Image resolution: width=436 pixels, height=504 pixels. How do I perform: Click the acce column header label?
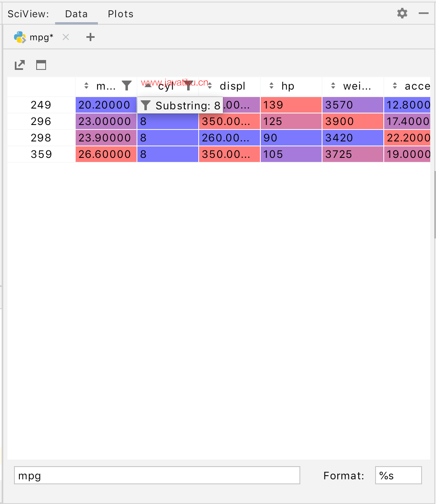417,86
